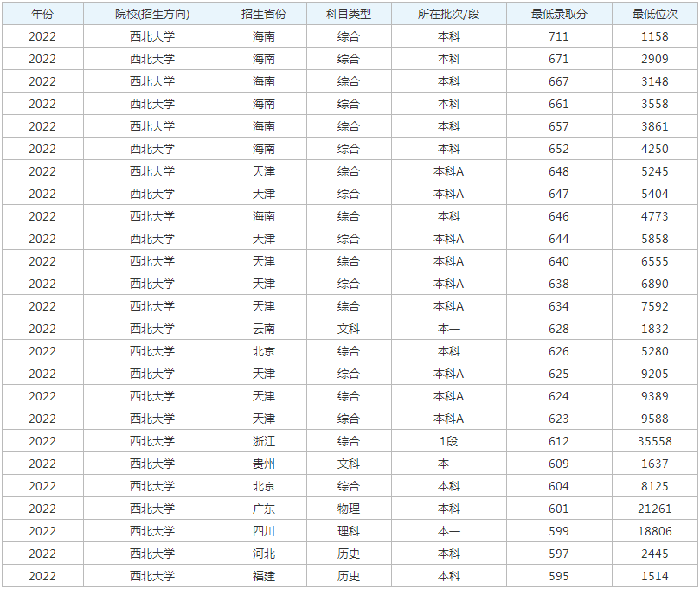Image resolution: width=700 pixels, height=589 pixels.
Task: Select the rank cell 4773
Action: (x=655, y=216)
